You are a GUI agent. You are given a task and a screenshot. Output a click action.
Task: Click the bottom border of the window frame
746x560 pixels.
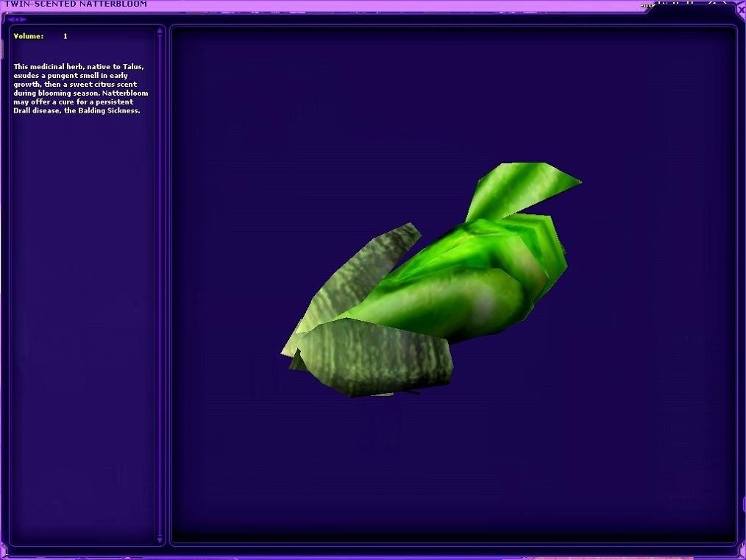[368, 556]
